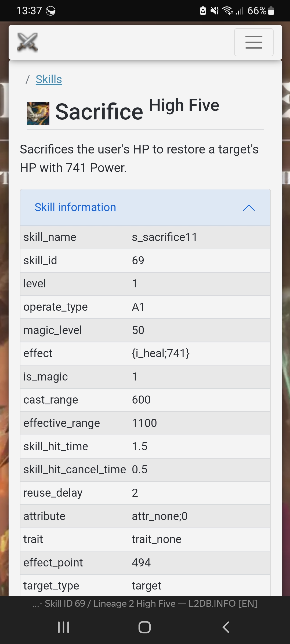Tap the cellular signal bars icon
This screenshot has width=290, height=644.
click(x=240, y=11)
